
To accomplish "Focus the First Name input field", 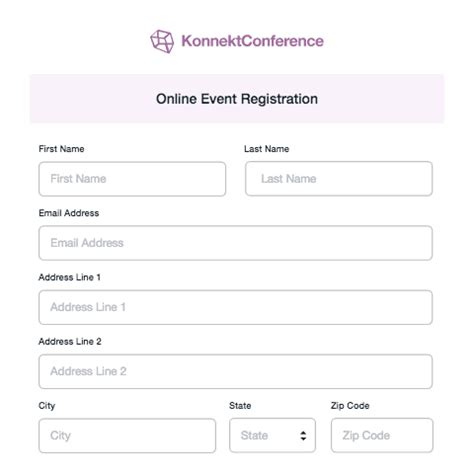I will 132,179.
